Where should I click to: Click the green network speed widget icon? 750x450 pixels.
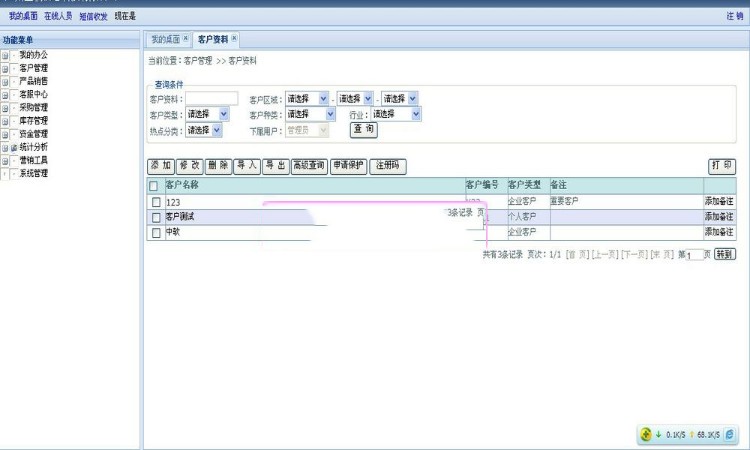[646, 434]
